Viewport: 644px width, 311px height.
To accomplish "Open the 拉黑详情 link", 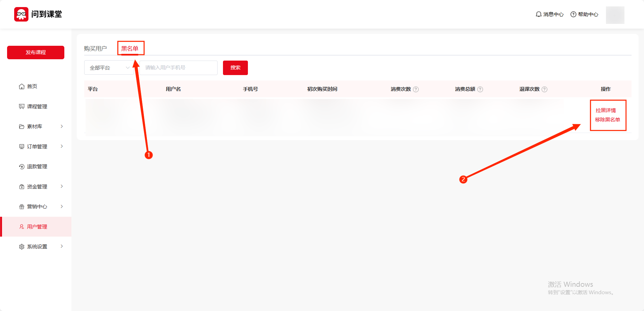I will [606, 110].
